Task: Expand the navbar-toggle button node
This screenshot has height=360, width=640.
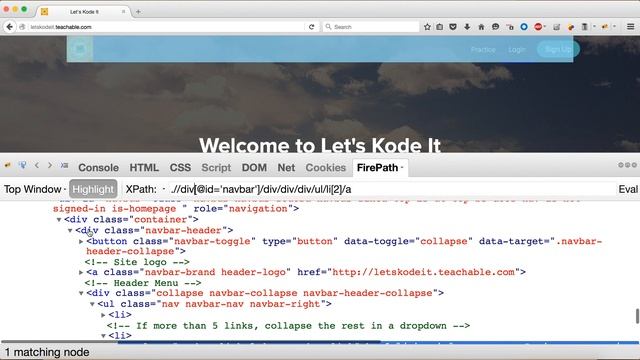Action: [81, 242]
